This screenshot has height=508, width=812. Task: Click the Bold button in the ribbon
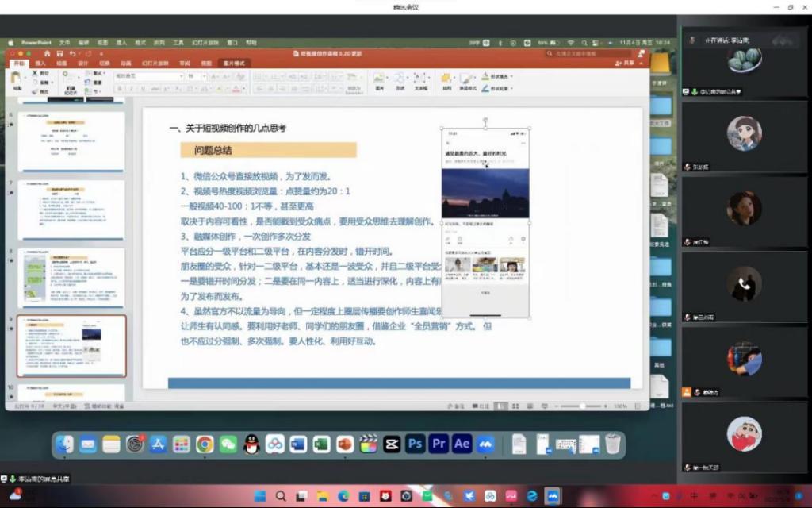click(x=120, y=89)
